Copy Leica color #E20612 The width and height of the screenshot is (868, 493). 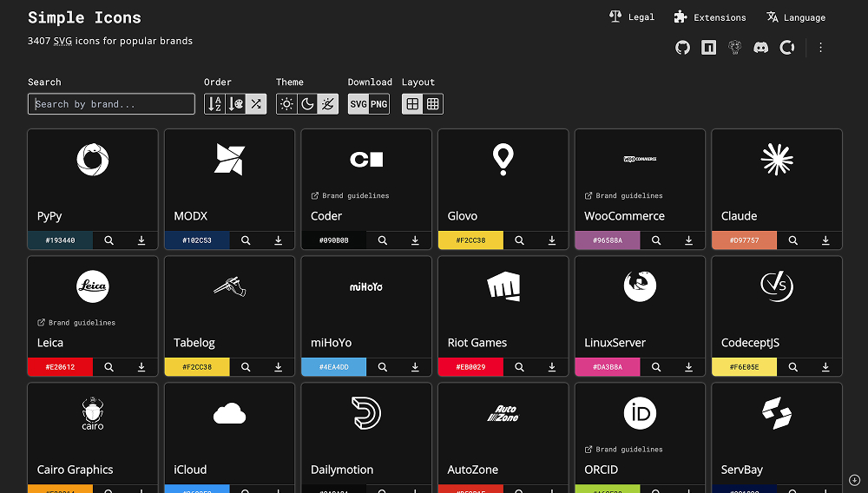[x=61, y=367]
